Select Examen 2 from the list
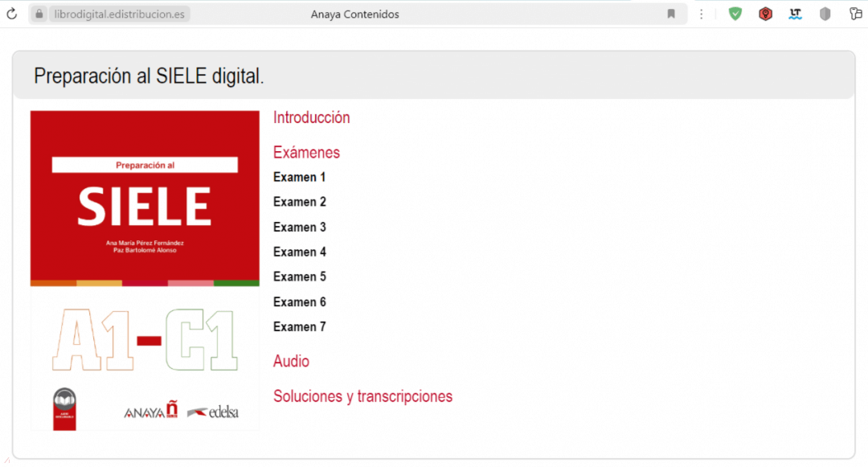The width and height of the screenshot is (868, 467). click(300, 202)
